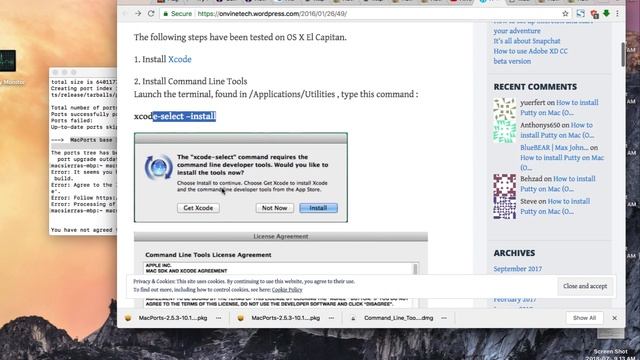Close the downloads bar with the X
The height and width of the screenshot is (360, 640).
point(614,318)
